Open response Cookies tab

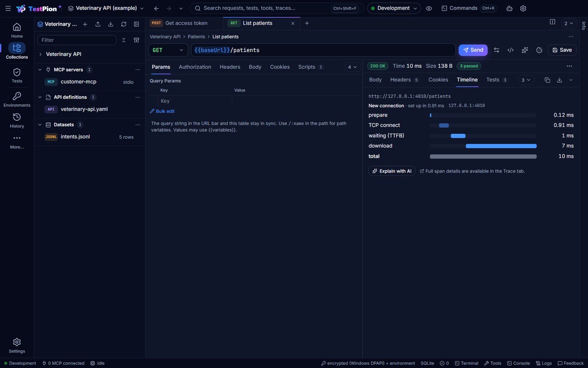438,80
